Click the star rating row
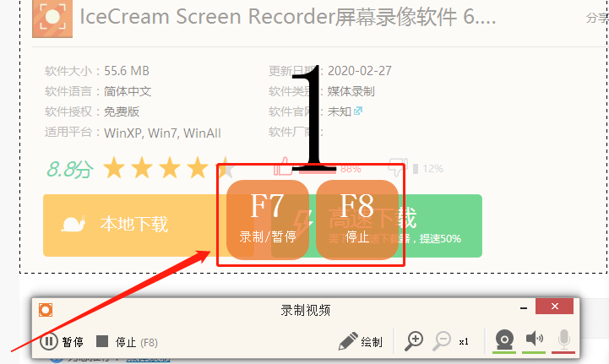This screenshot has width=609, height=364. [x=169, y=168]
